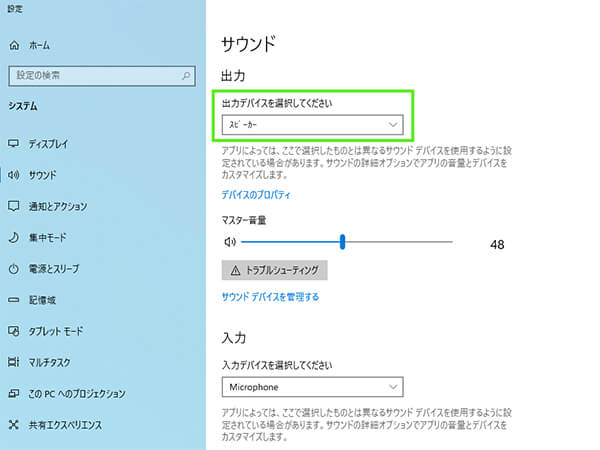
Task: Click the Display (ディスプレイ) monitor icon
Action: click(13, 143)
